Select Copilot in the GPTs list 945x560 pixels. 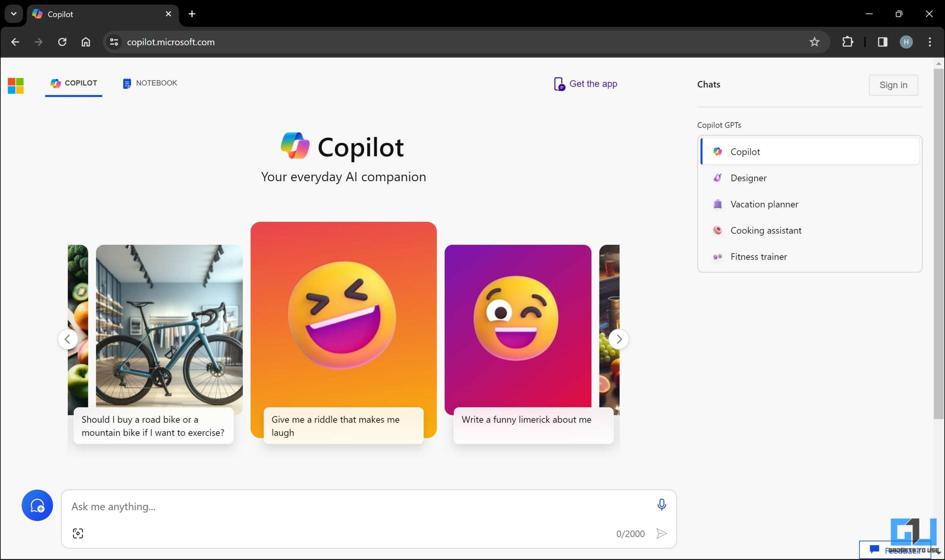(x=810, y=151)
